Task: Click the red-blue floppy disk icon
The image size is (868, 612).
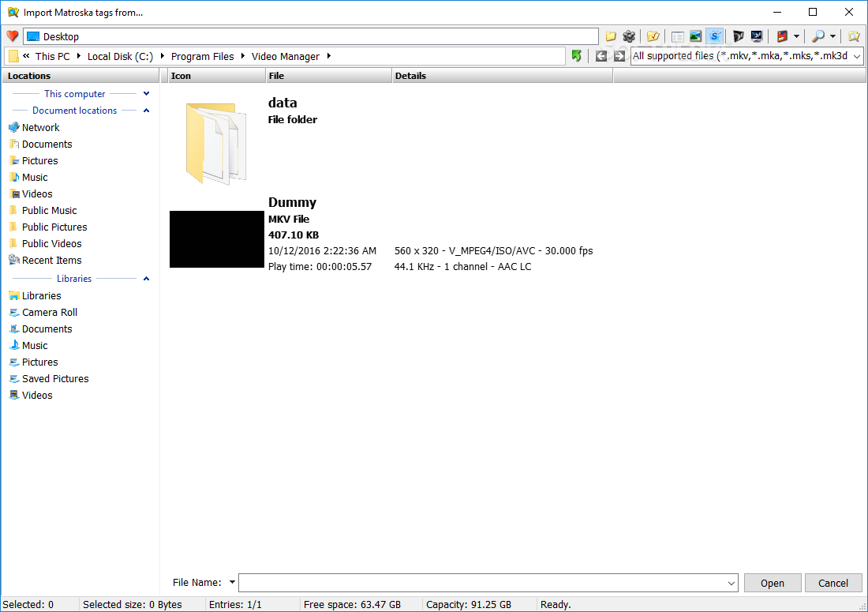Action: 782,36
